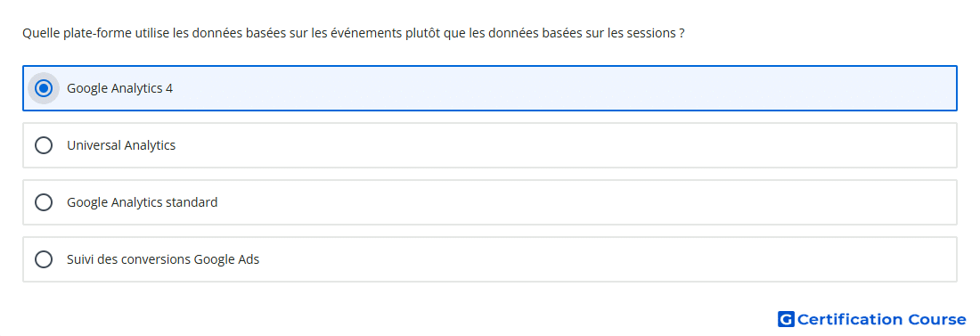Click the blue G logo icon

tap(786, 319)
